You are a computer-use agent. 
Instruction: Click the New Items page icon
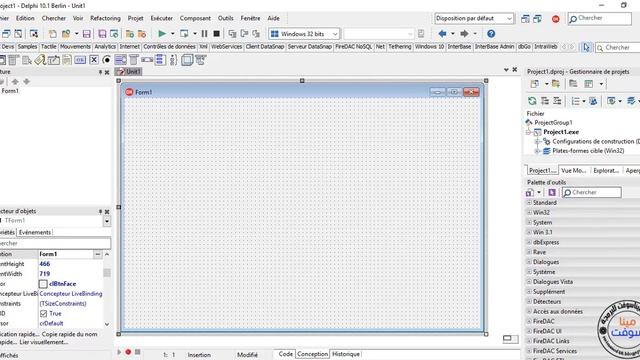[53, 34]
